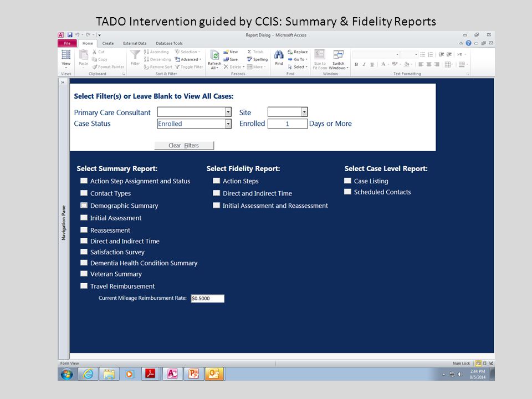Check the Action Steps fidelity report
Image resolution: width=532 pixels, height=399 pixels.
point(217,181)
